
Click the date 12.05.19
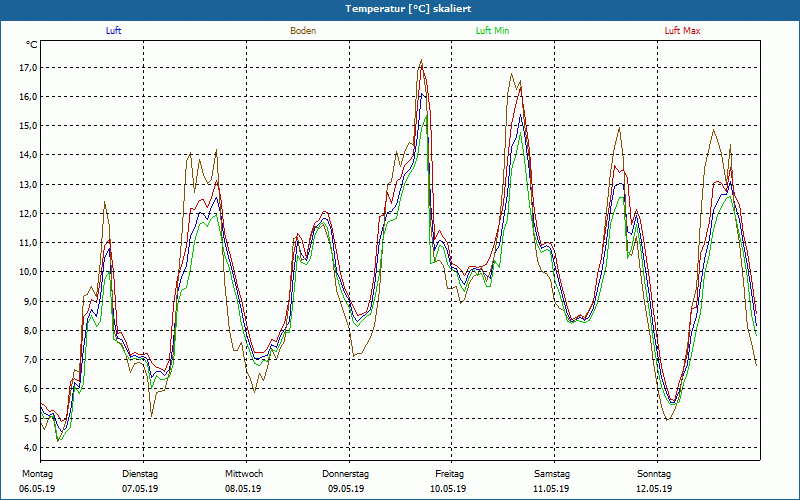pos(654,489)
